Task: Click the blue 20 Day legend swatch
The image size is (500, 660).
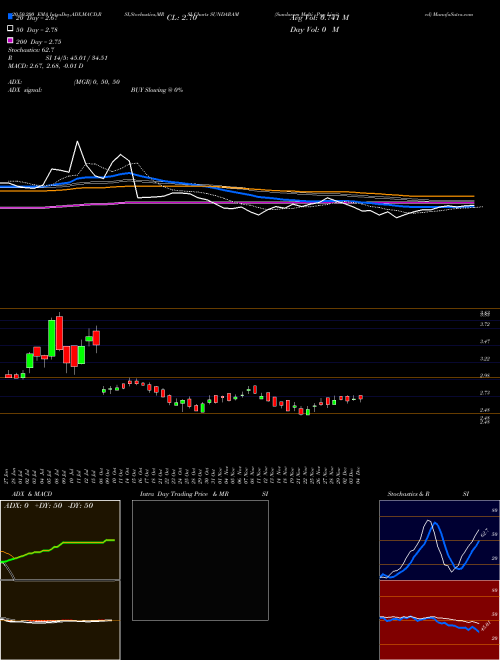Action: [10, 17]
